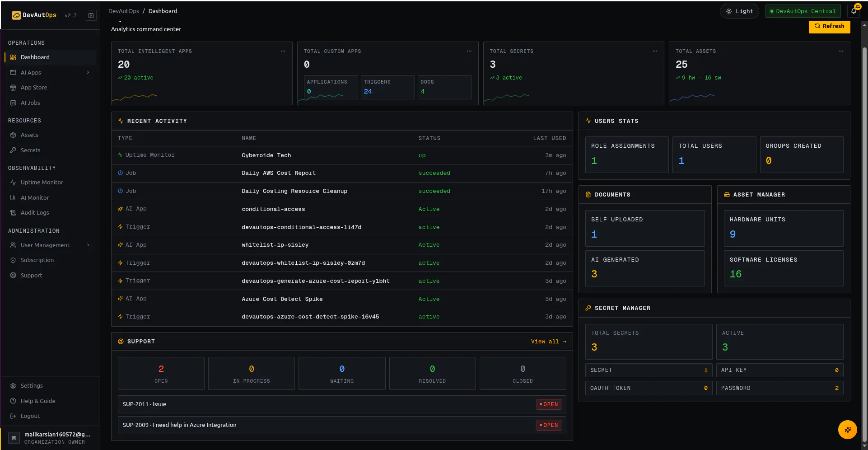Open the DevAutOps Central organization selector

tap(803, 11)
